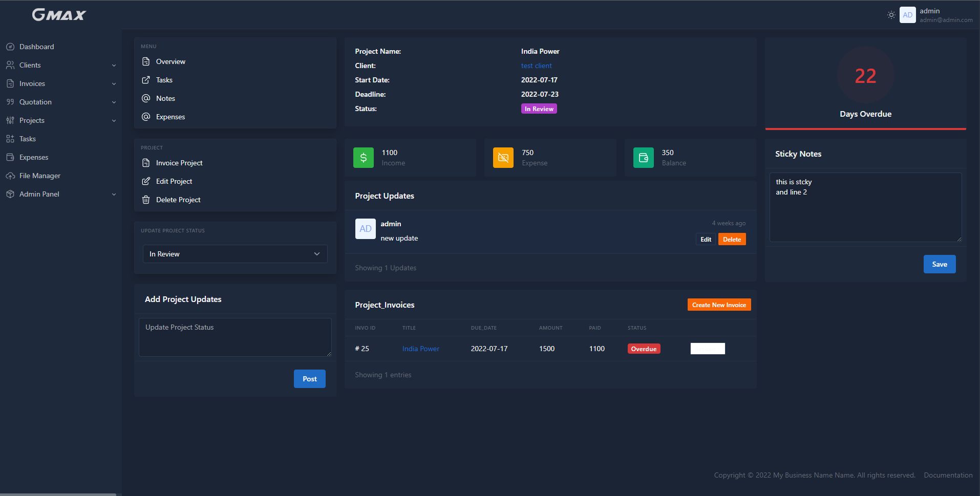Select Expenses in the project menu
The height and width of the screenshot is (496, 980).
tap(170, 117)
